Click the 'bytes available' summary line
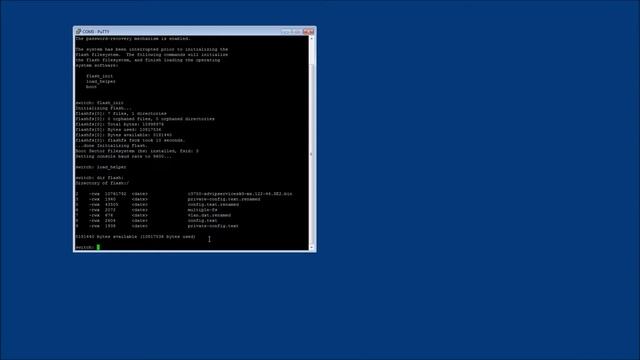640x360 pixels. [136, 237]
